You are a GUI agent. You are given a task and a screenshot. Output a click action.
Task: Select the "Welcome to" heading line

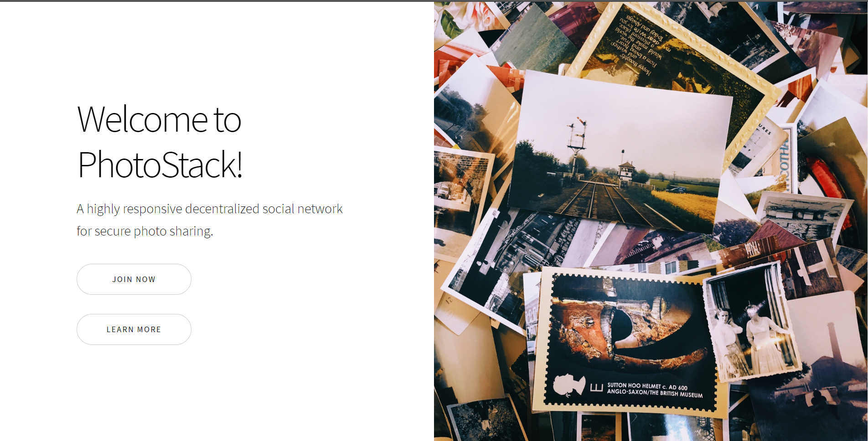click(x=159, y=119)
